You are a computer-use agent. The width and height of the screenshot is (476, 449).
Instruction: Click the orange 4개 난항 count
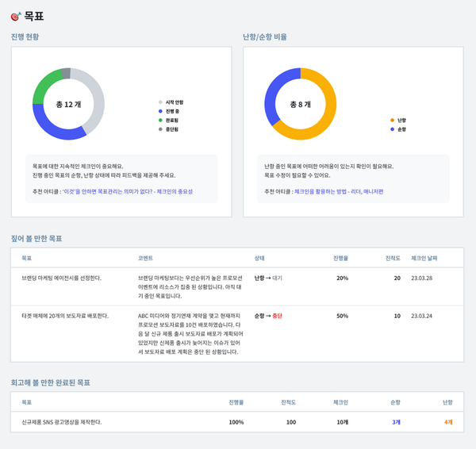coord(448,422)
